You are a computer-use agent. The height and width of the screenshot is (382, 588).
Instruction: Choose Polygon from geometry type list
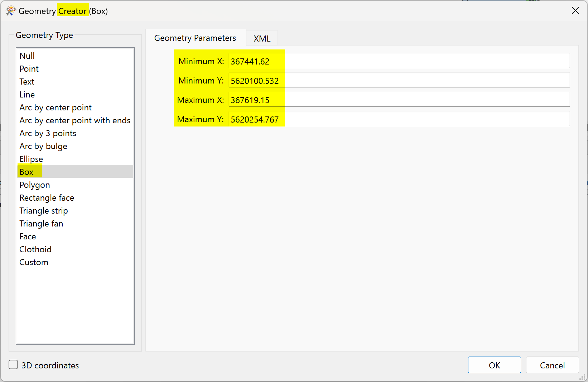(x=35, y=185)
